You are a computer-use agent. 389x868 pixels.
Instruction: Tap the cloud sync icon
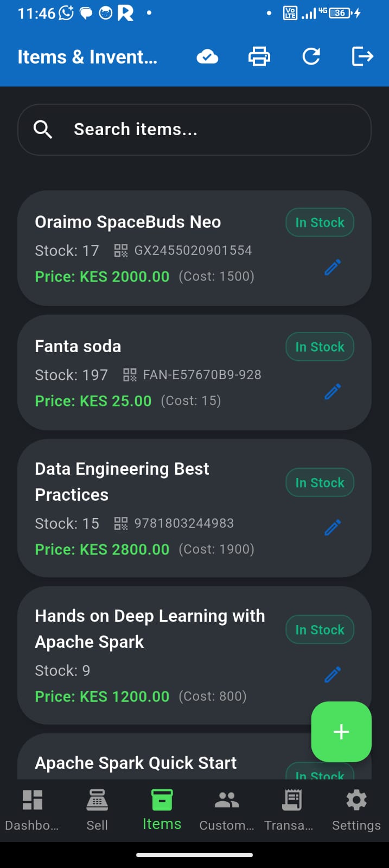[x=207, y=56]
